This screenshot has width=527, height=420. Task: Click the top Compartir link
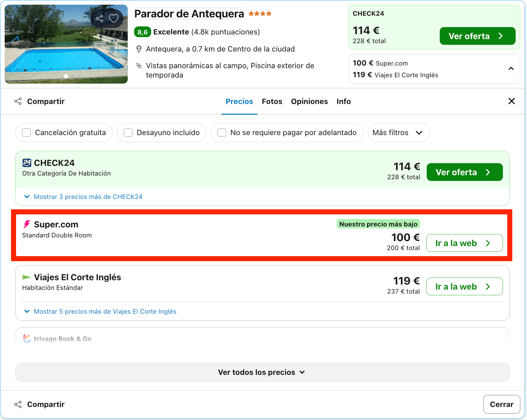coord(46,101)
